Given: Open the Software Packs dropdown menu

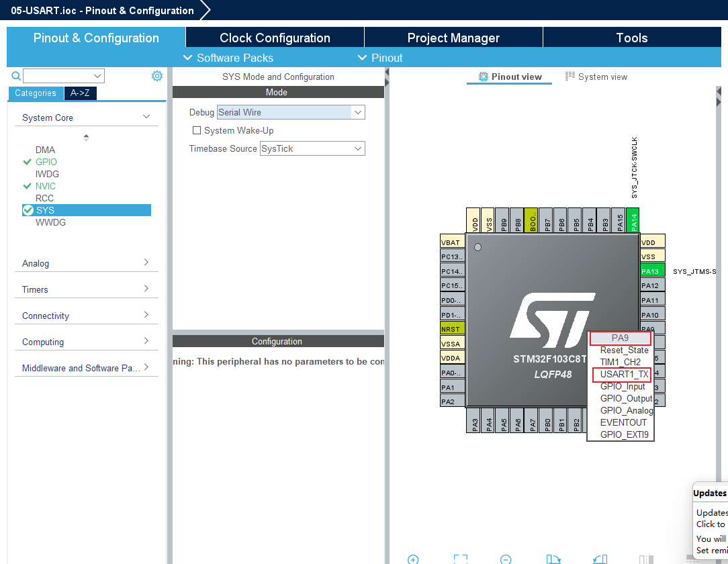Looking at the screenshot, I should tap(228, 58).
